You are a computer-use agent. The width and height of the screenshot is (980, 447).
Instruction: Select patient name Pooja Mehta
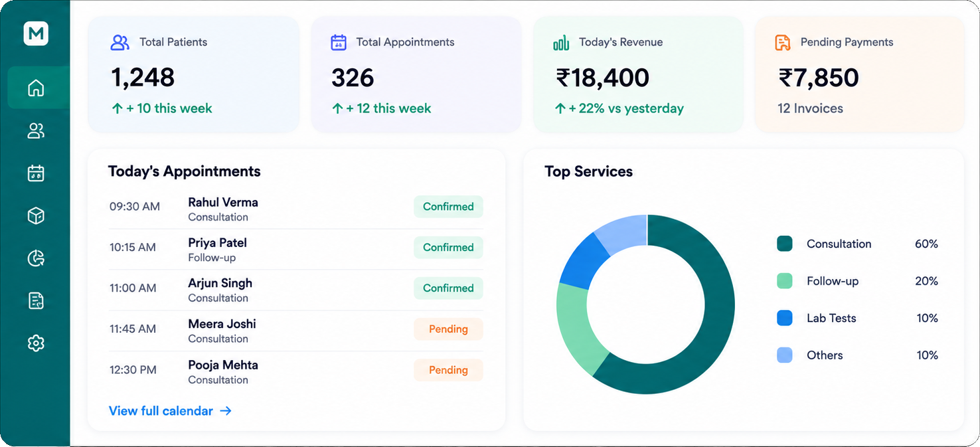(223, 365)
